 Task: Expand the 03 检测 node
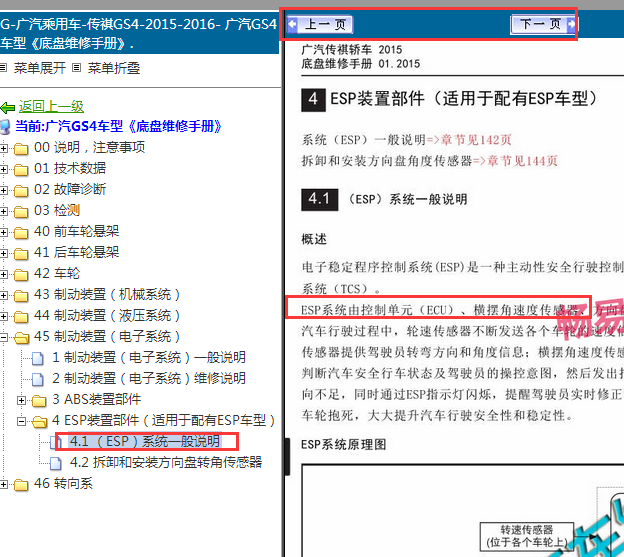click(3, 211)
